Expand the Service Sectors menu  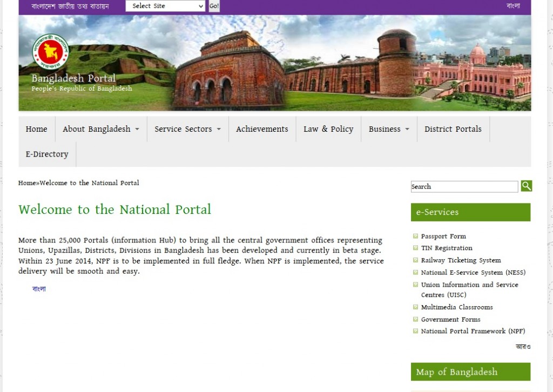click(x=187, y=129)
